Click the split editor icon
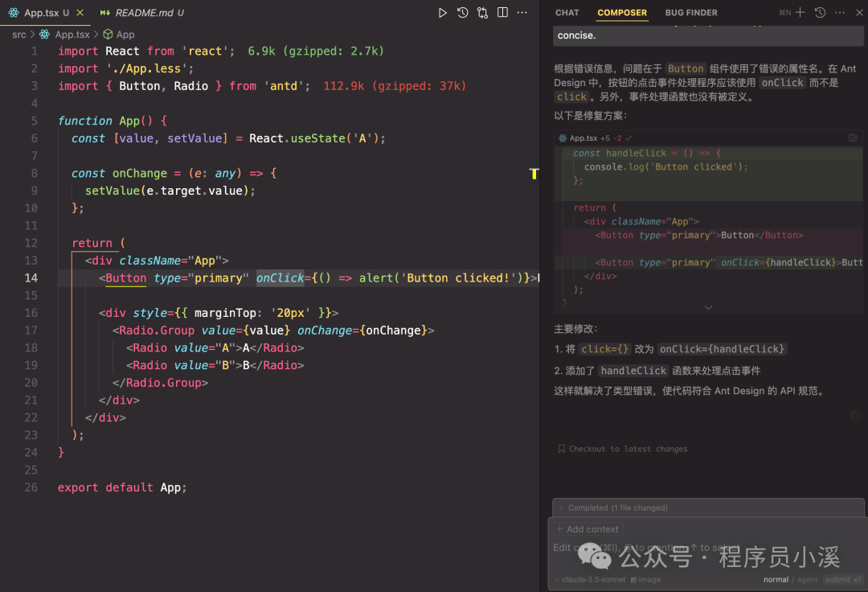The height and width of the screenshot is (592, 868). (502, 13)
